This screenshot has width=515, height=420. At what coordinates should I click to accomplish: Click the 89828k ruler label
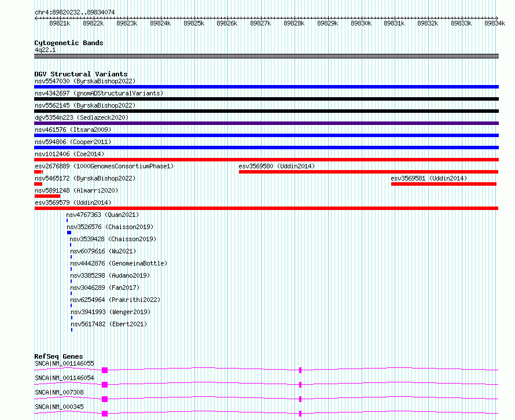coord(294,23)
